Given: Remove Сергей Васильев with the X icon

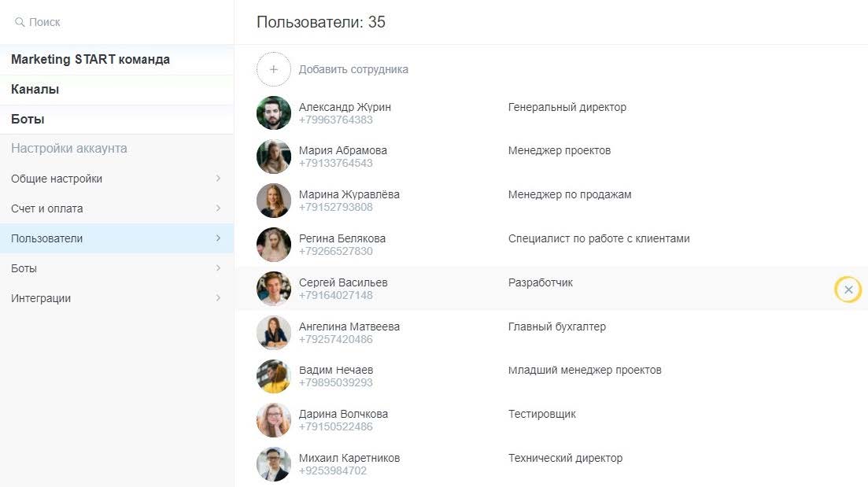Looking at the screenshot, I should point(848,290).
